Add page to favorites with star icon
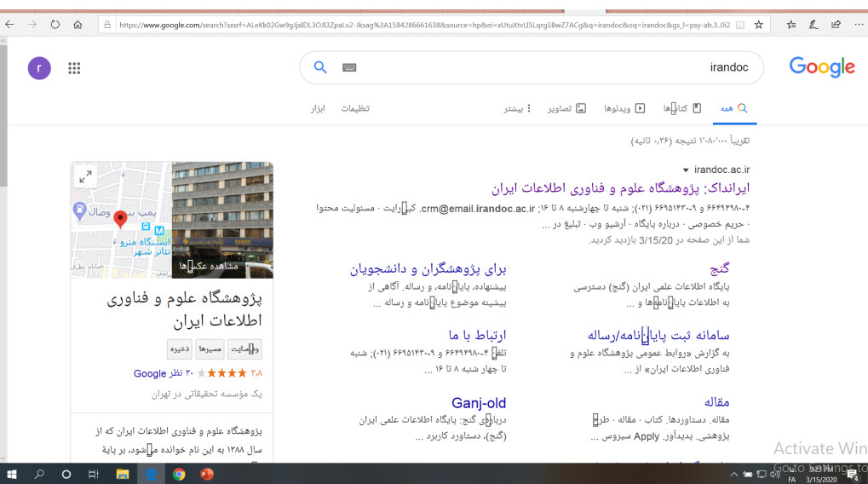The image size is (868, 484). (x=758, y=25)
